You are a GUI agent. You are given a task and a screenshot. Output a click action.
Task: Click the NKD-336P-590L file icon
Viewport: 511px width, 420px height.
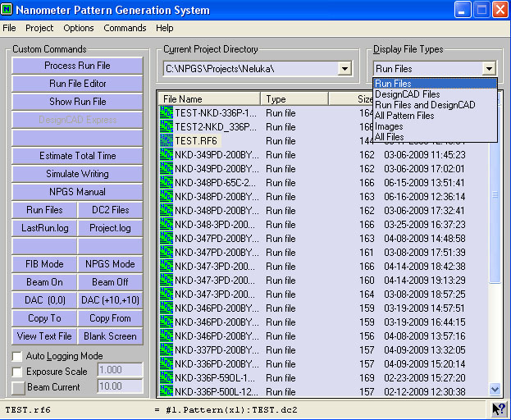[167, 378]
